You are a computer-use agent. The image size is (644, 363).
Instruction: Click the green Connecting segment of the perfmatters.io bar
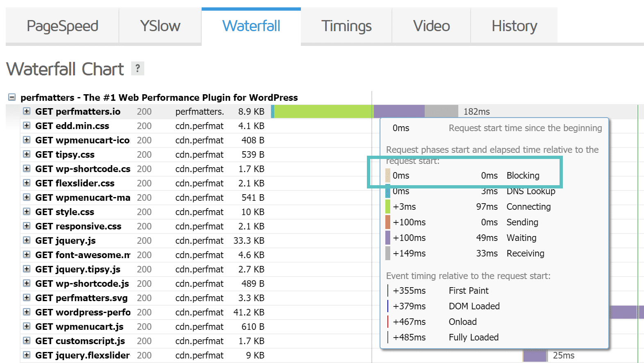click(323, 111)
